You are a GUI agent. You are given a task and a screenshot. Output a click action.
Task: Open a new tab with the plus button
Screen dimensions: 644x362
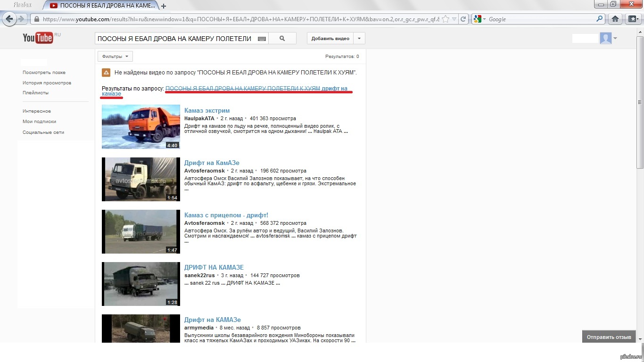[164, 6]
